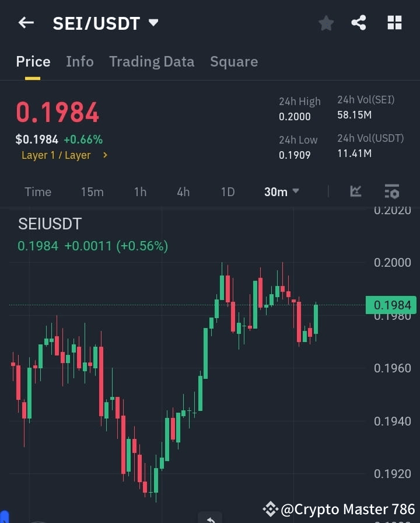420x523 pixels.
Task: Open the chart indicator settings icon
Action: (x=391, y=191)
